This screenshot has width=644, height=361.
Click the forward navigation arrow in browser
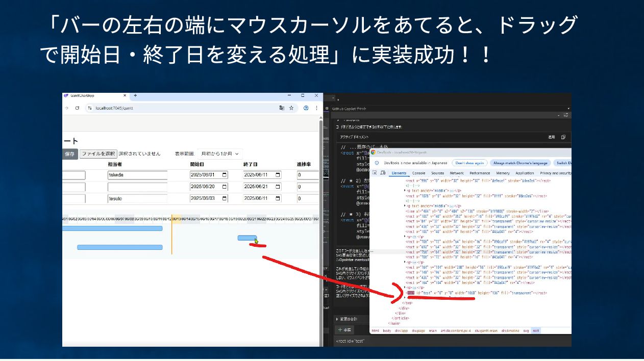[x=66, y=108]
